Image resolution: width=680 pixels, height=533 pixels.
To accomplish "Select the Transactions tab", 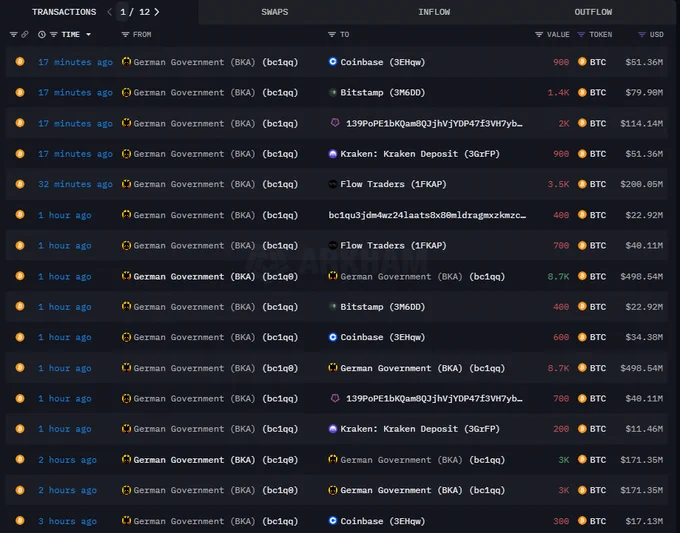I will (x=64, y=12).
